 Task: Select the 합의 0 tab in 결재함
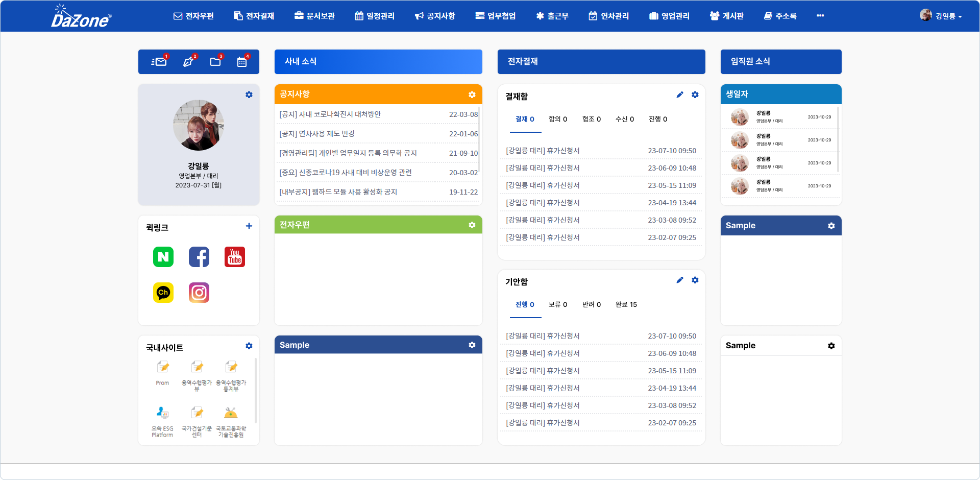[558, 119]
